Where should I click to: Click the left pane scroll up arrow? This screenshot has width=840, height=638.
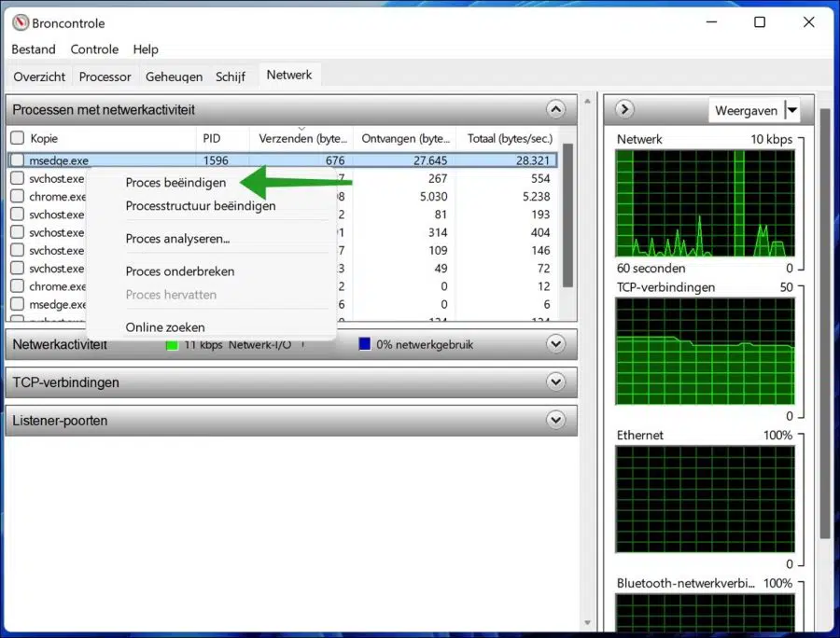coord(587,101)
